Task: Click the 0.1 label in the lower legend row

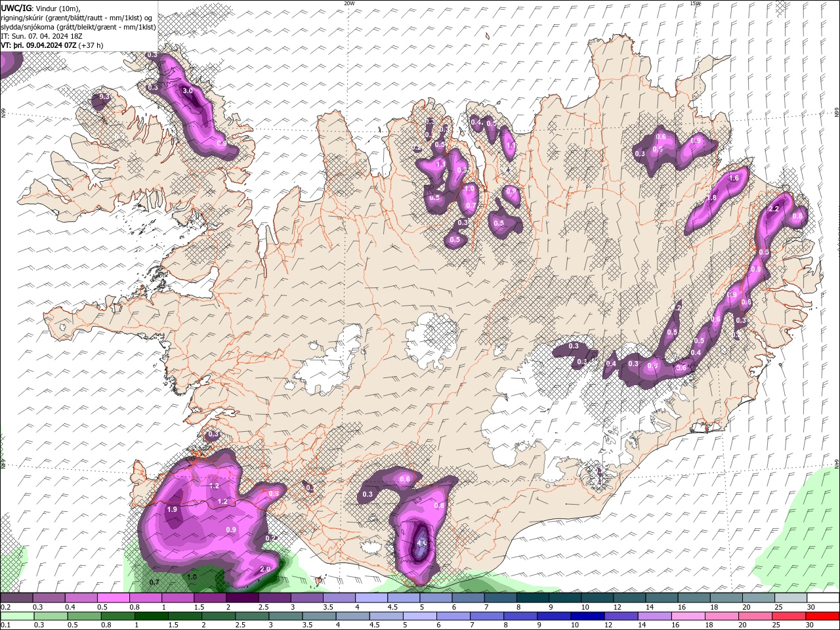Action: [5, 625]
